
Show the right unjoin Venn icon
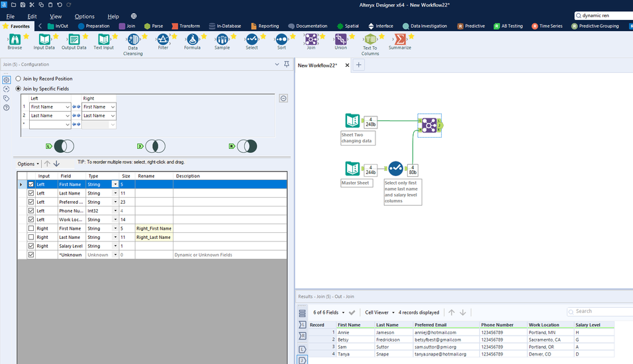(247, 146)
